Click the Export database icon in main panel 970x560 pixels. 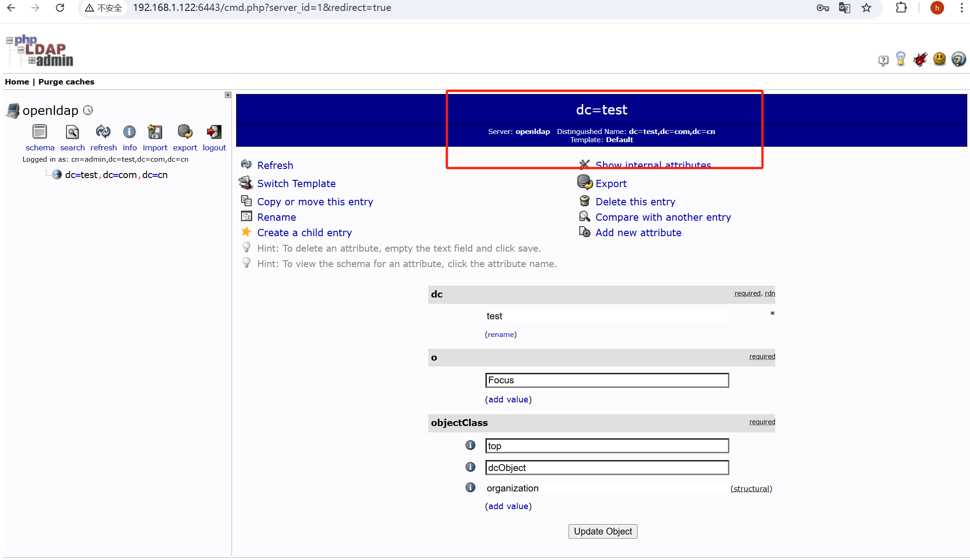click(585, 182)
